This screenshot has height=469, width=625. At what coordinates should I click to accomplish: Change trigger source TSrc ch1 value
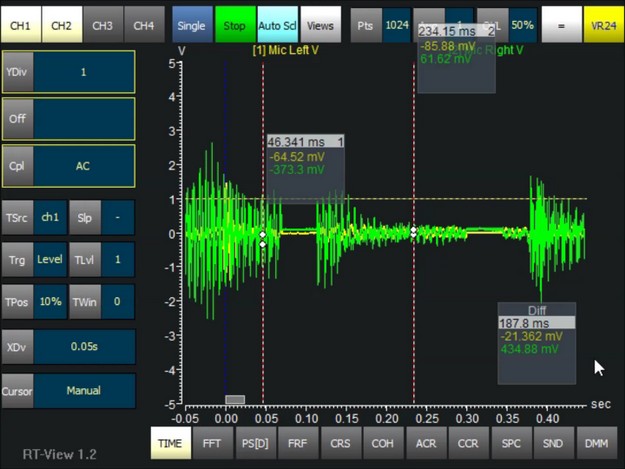(x=49, y=216)
